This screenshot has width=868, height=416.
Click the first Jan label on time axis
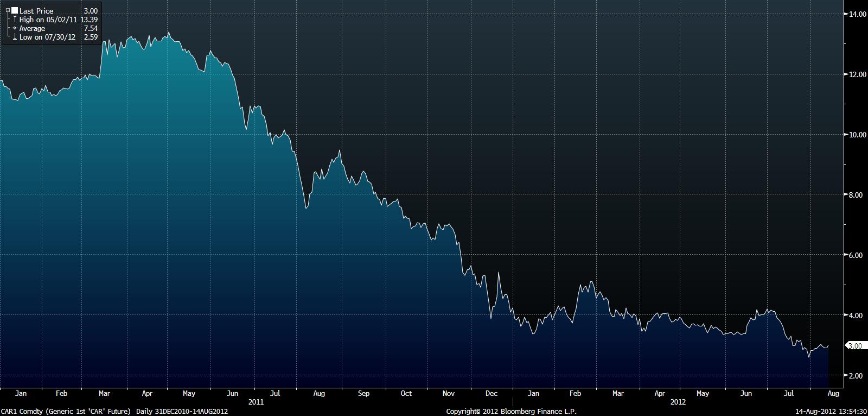21,393
